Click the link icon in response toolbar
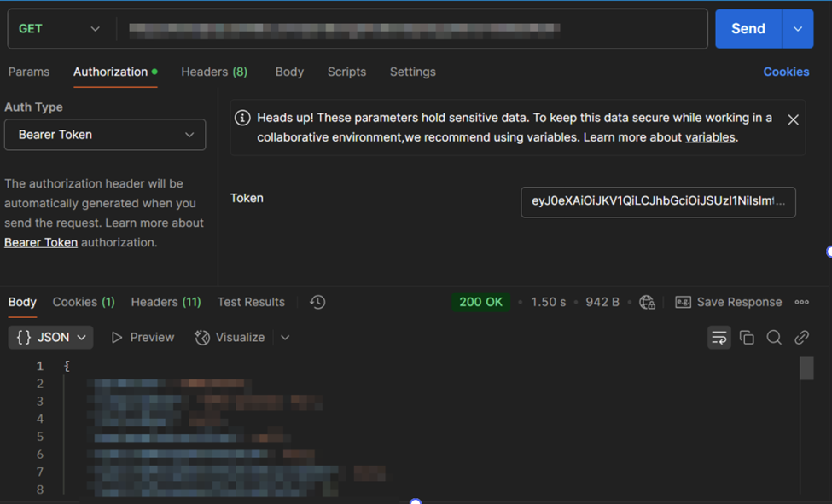This screenshot has height=504, width=832. [801, 338]
